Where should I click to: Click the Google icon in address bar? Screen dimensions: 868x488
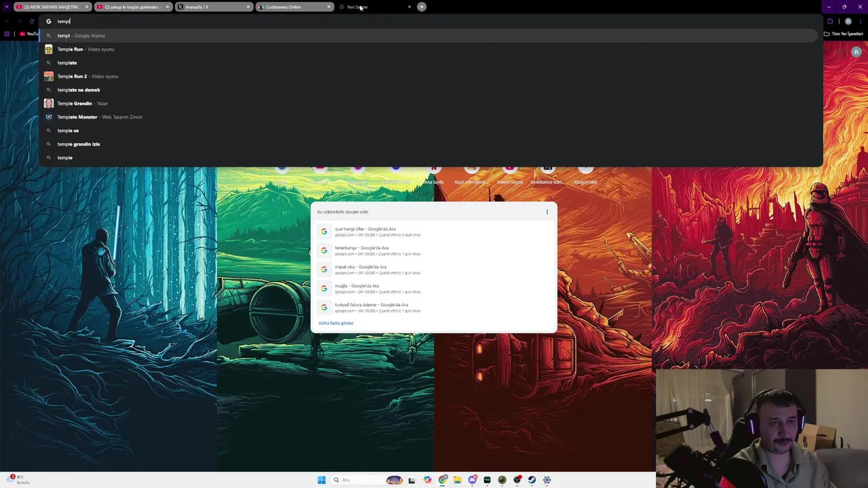(48, 21)
